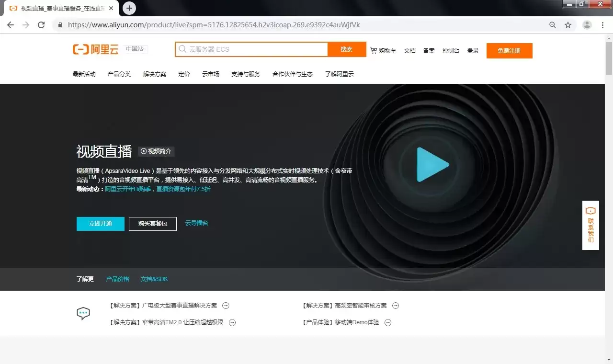Click the orange 搜索 button
The height and width of the screenshot is (364, 613).
(347, 49)
